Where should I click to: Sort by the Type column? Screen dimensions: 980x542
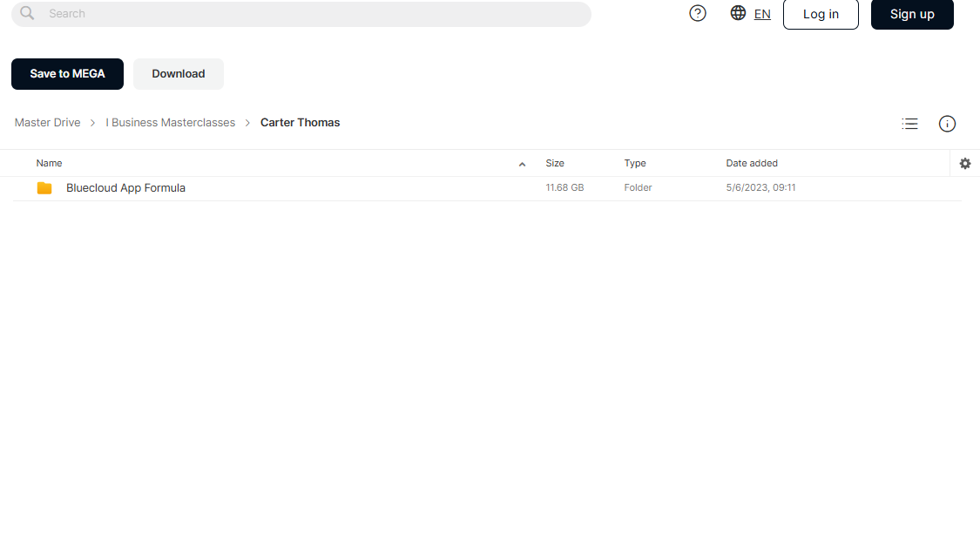(x=635, y=163)
